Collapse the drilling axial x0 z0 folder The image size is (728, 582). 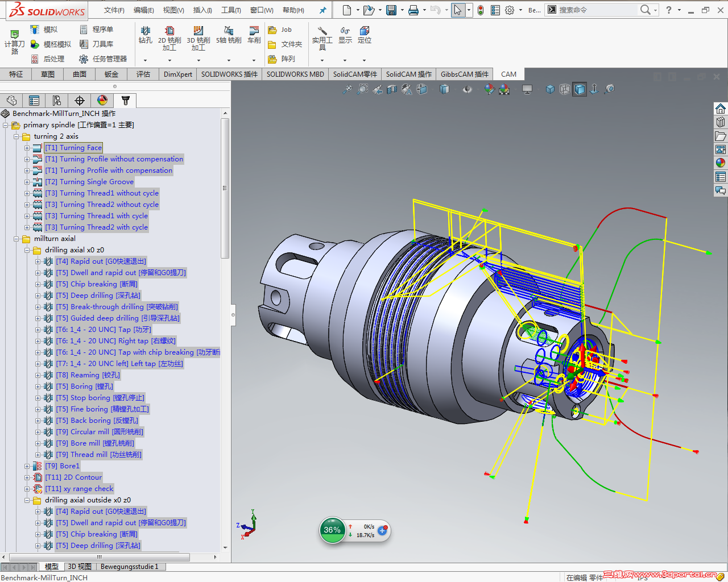27,250
